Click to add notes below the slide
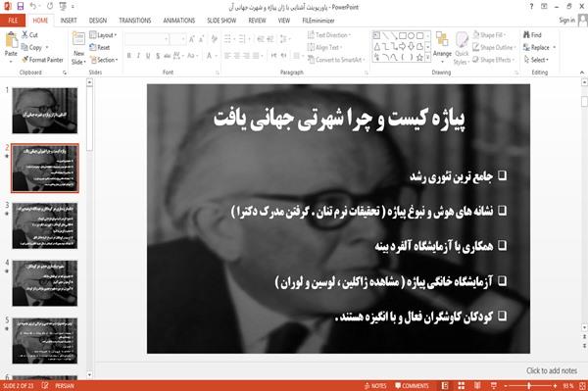588x391 pixels. pyautogui.click(x=552, y=370)
